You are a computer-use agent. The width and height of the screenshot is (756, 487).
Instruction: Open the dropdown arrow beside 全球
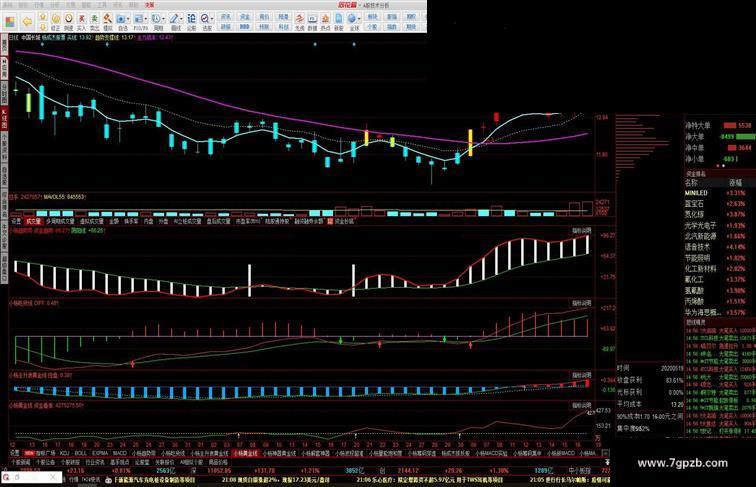[x=359, y=19]
